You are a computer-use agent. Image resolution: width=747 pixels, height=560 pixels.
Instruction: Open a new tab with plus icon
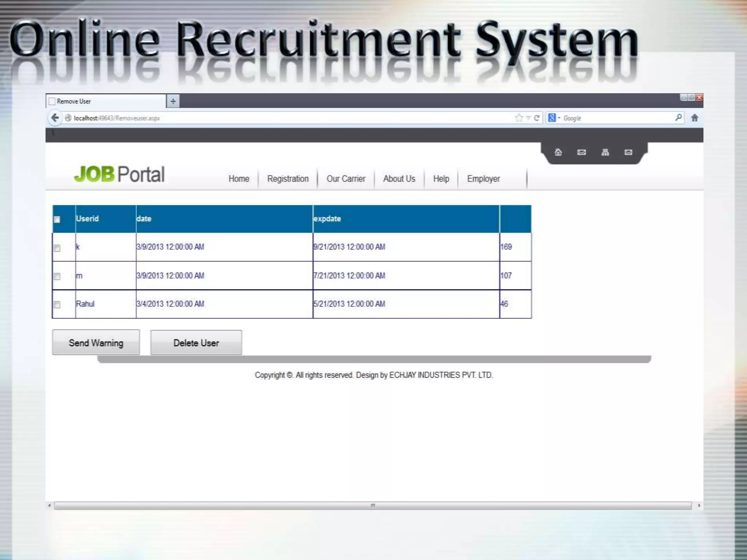click(173, 101)
